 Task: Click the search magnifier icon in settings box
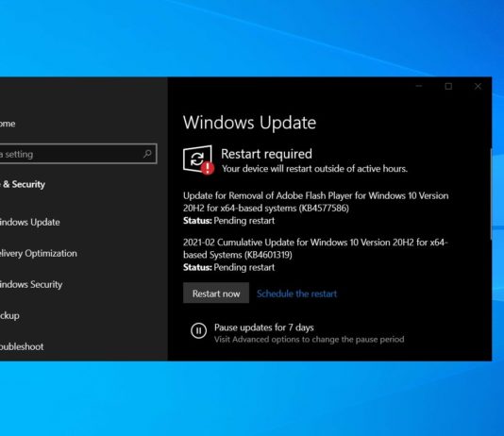click(147, 154)
